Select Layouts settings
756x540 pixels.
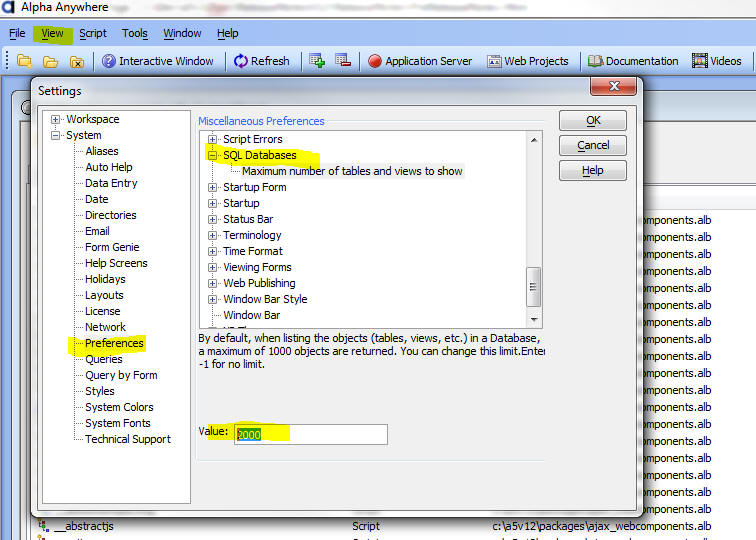click(x=104, y=295)
